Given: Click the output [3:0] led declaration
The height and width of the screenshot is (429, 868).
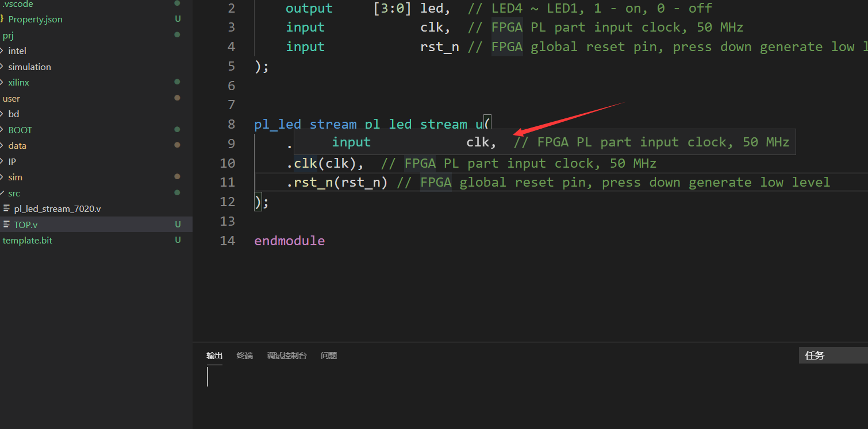Looking at the screenshot, I should 368,9.
